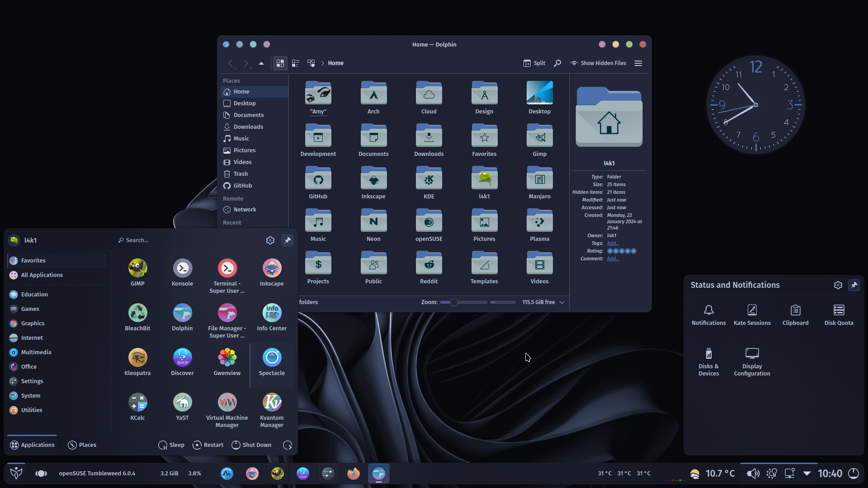Open the Trash in the Places sidebar
868x488 pixels.
254,174
